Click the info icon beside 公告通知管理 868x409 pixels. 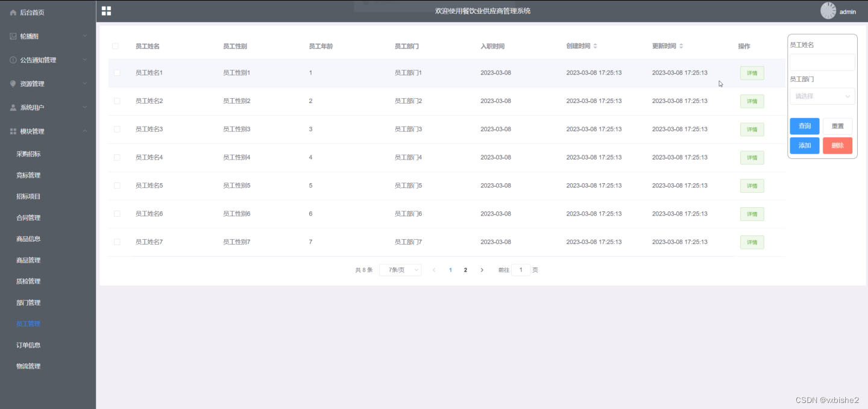click(13, 60)
